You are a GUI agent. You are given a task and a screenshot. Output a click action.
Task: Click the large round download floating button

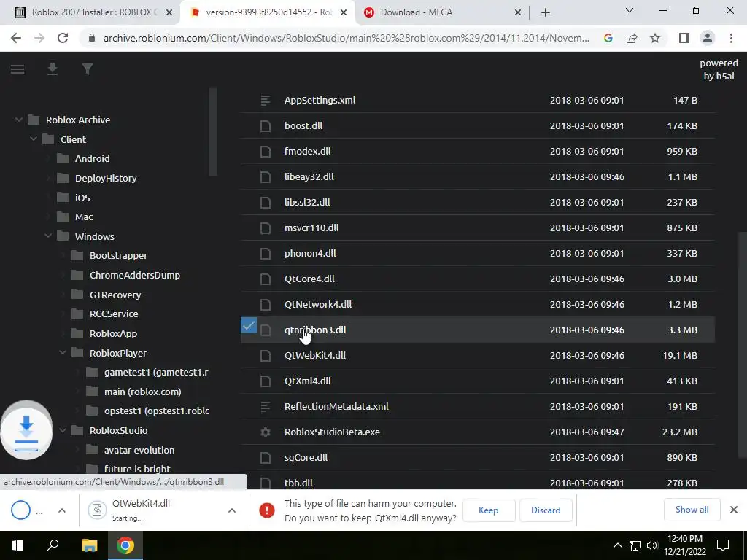pos(26,431)
